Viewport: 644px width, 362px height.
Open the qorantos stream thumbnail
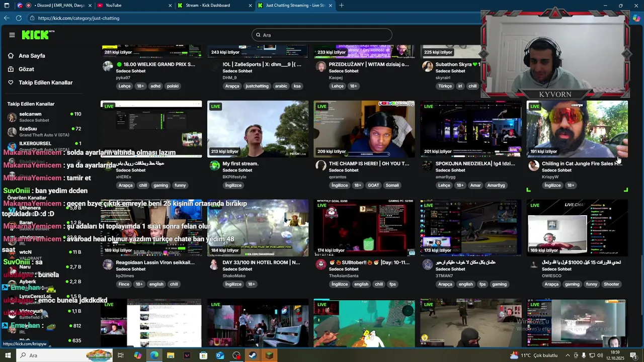point(364,129)
